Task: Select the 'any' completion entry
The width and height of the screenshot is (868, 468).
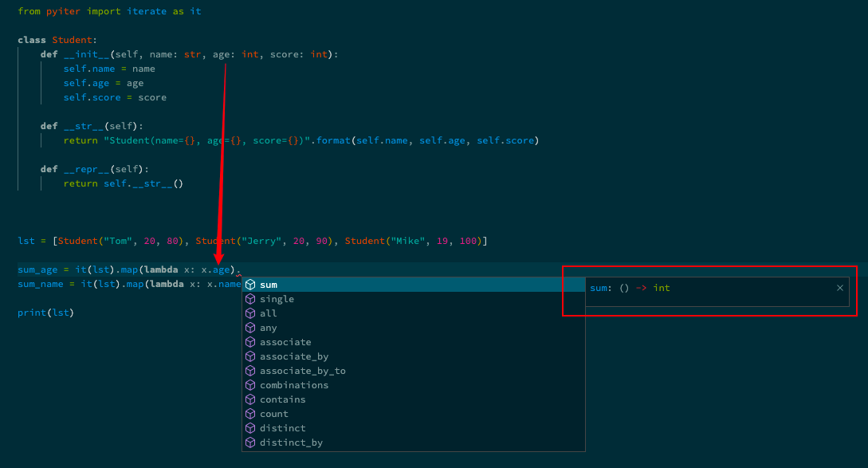Action: click(414, 328)
